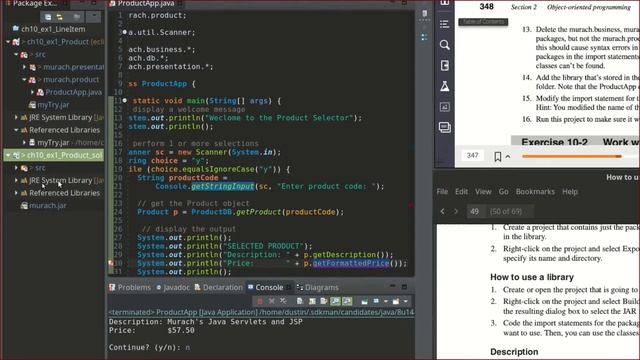
Task: Open Package Explorer view menu dropdown
Action: point(94,17)
